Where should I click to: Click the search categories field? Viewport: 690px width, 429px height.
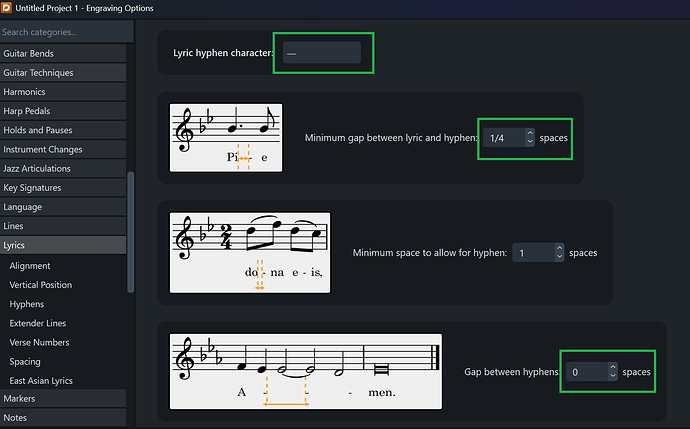pyautogui.click(x=63, y=31)
